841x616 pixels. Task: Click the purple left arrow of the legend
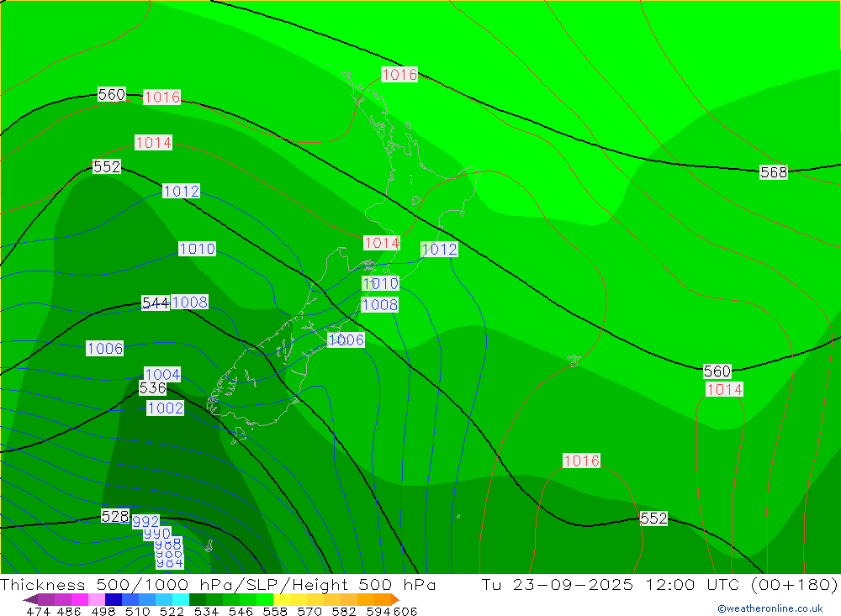[x=29, y=599]
